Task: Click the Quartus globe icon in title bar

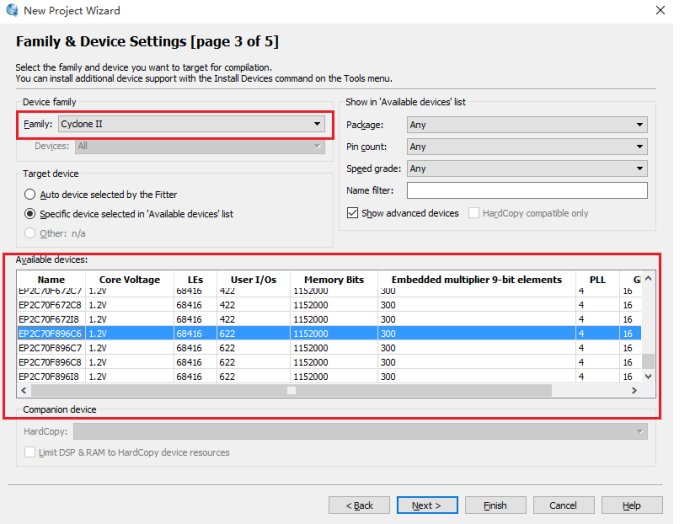Action: pyautogui.click(x=12, y=10)
